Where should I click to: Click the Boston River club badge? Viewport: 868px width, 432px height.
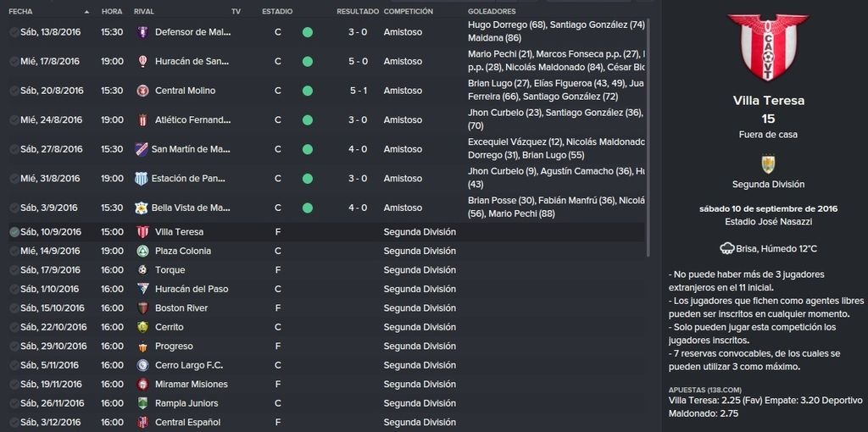(142, 308)
